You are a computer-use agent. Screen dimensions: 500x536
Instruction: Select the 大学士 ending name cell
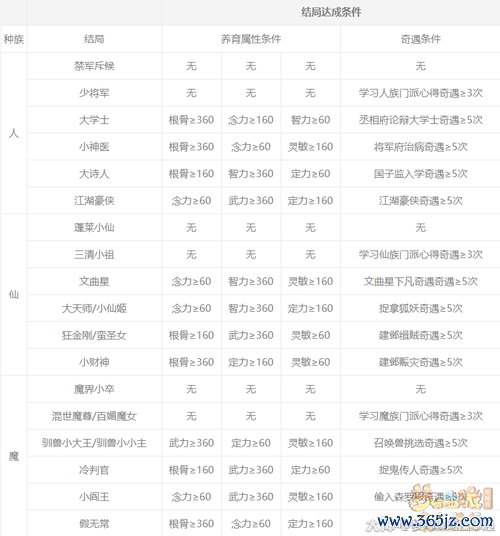coord(94,120)
